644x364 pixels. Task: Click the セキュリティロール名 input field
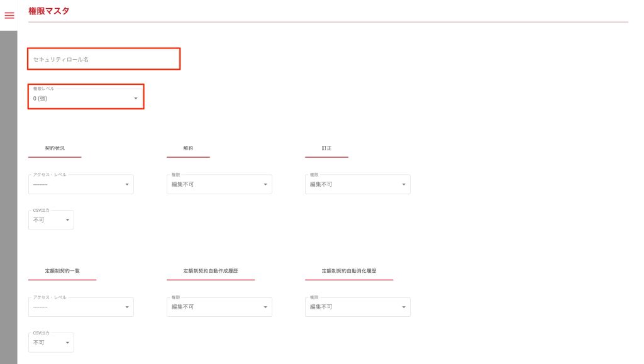click(x=104, y=59)
